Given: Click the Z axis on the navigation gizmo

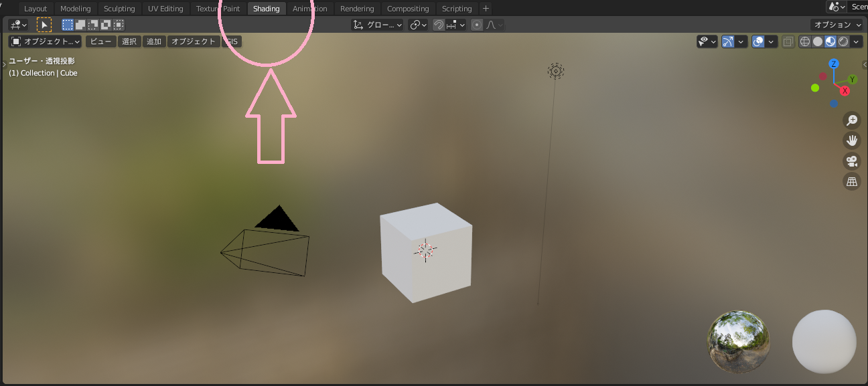Looking at the screenshot, I should 833,63.
